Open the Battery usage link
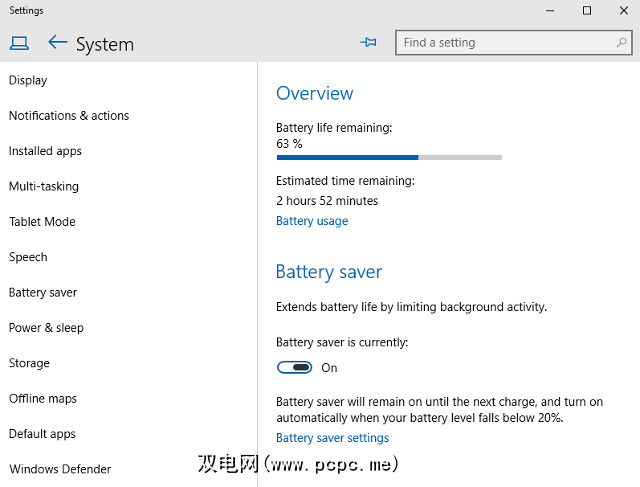 tap(312, 221)
